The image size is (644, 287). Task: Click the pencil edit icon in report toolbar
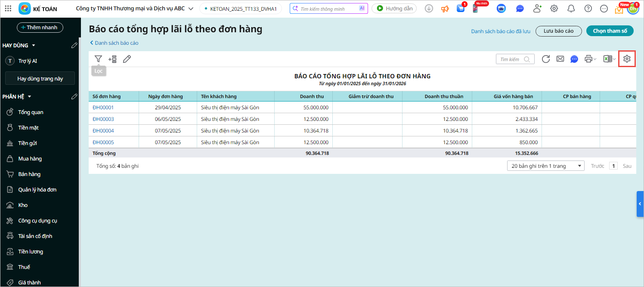point(127,59)
